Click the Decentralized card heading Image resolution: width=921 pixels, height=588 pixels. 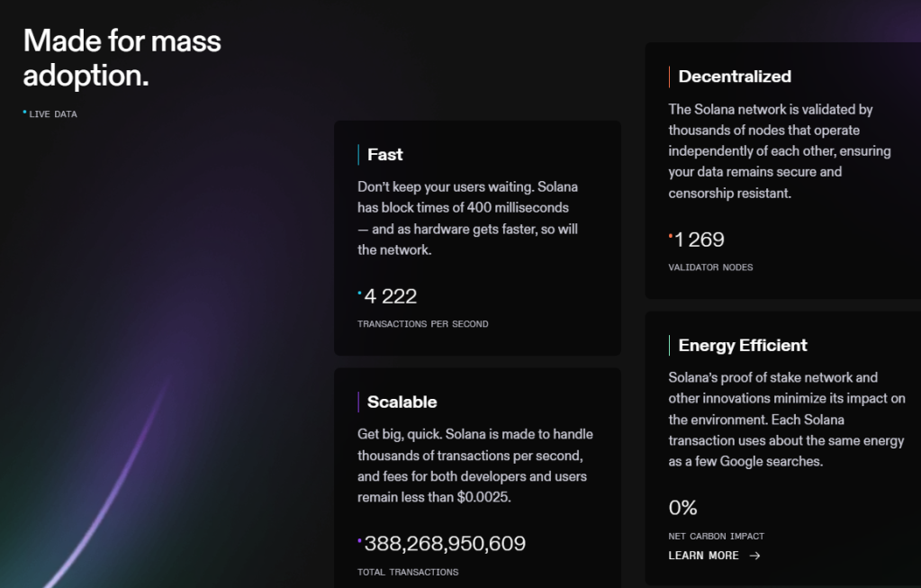735,77
